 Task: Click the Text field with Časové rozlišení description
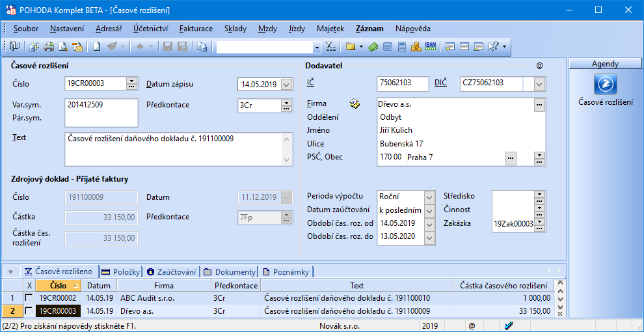point(179,149)
